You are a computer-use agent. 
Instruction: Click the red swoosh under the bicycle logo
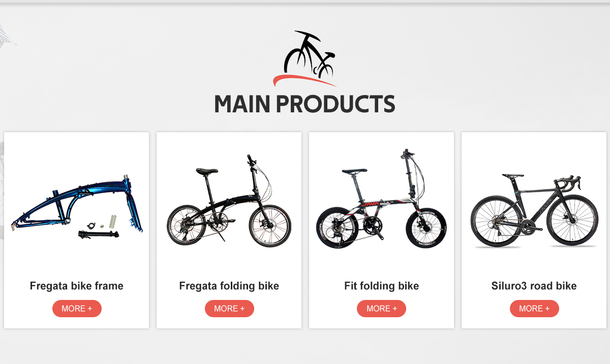point(304,80)
